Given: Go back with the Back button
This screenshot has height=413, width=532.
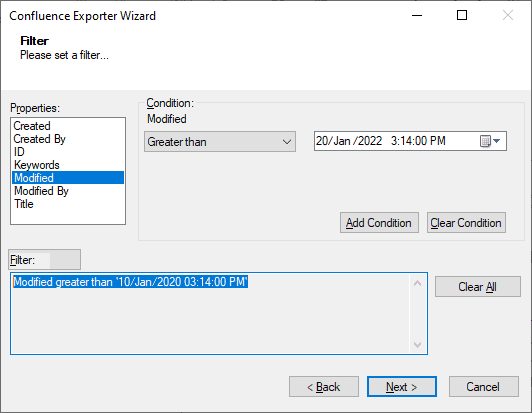Looking at the screenshot, I should click(x=324, y=386).
